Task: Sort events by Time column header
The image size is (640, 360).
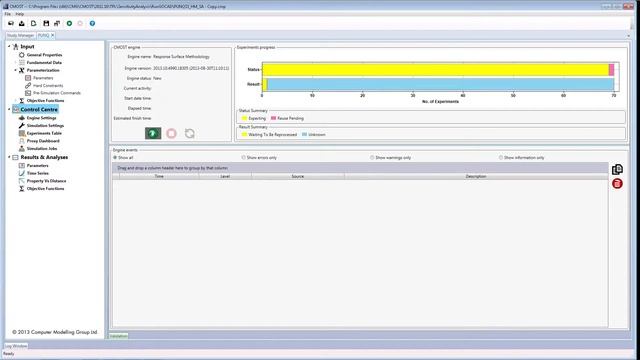Action: 159,176
